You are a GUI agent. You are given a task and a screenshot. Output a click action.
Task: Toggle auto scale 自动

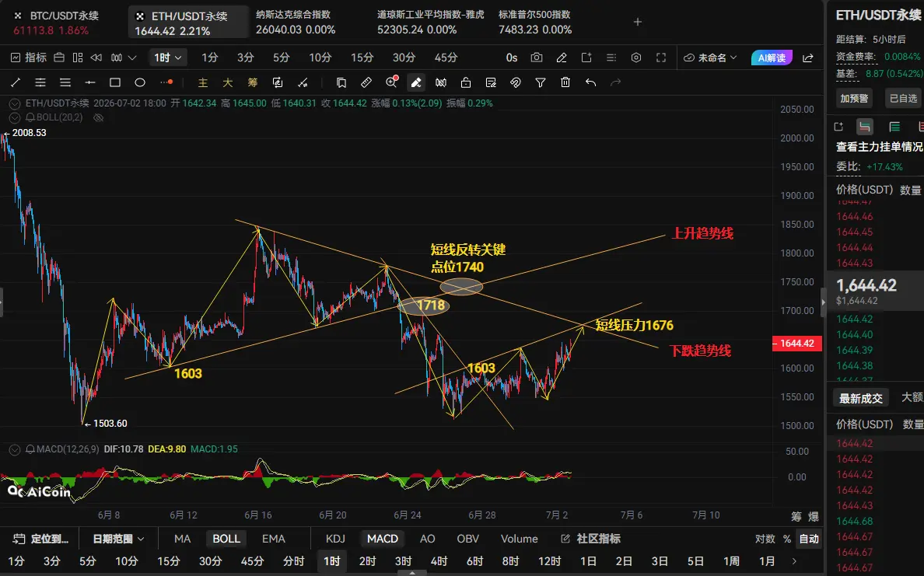click(x=809, y=539)
